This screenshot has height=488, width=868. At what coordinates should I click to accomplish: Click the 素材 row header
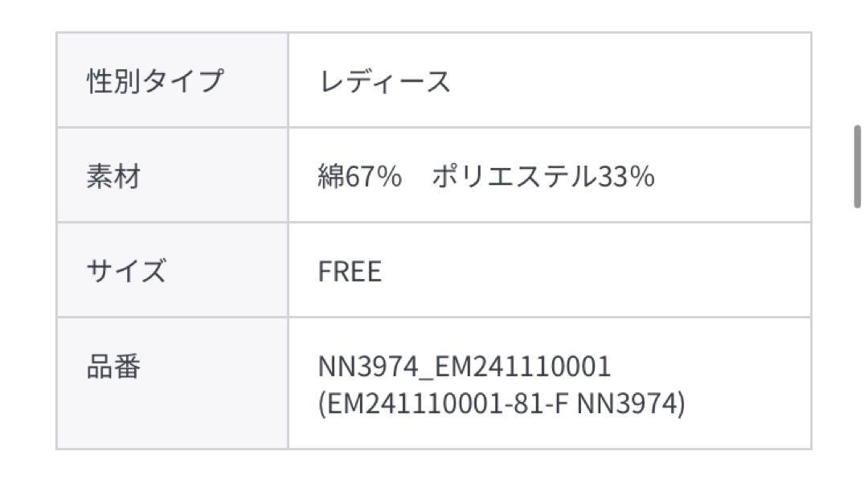coord(172,175)
